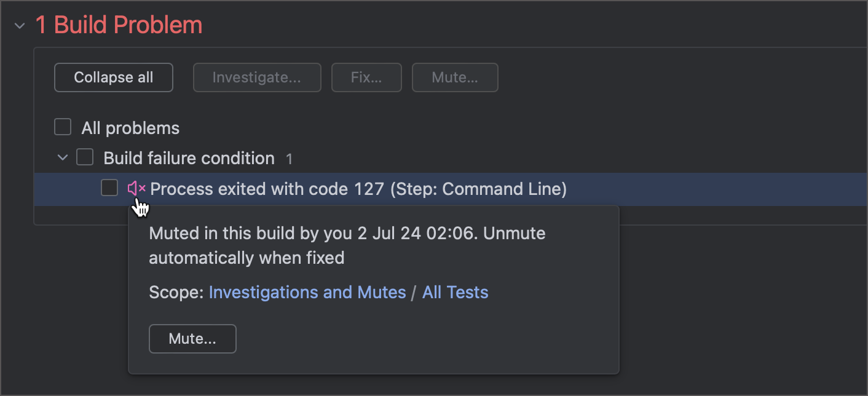Viewport: 868px width, 396px height.
Task: Collapse the Build failure condition group arrow
Action: click(x=62, y=158)
